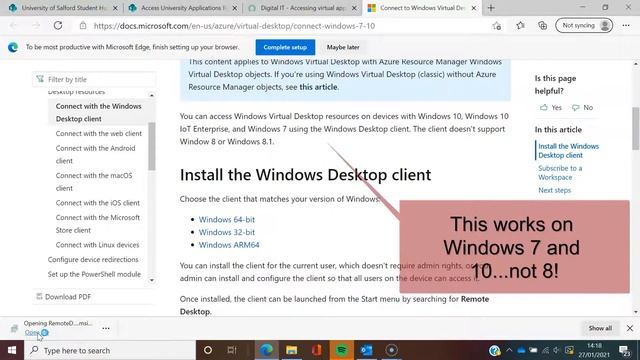Download the Windows 64-bit client

227,219
